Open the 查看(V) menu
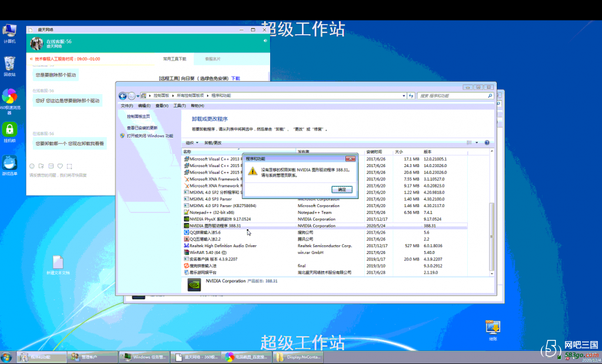The image size is (602, 364). click(162, 106)
